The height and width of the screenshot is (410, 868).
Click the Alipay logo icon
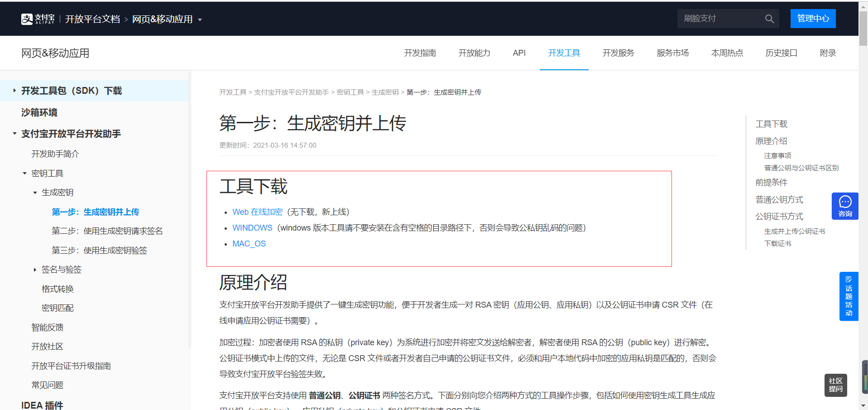point(27,19)
